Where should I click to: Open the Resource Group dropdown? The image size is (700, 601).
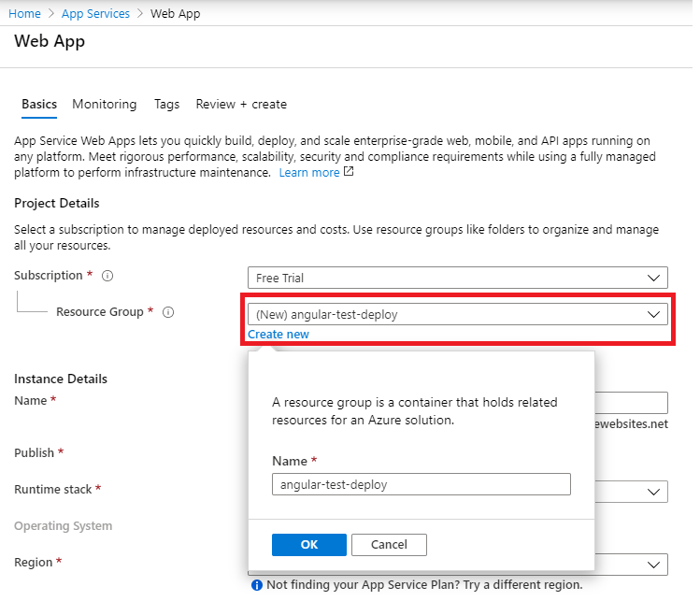(457, 315)
